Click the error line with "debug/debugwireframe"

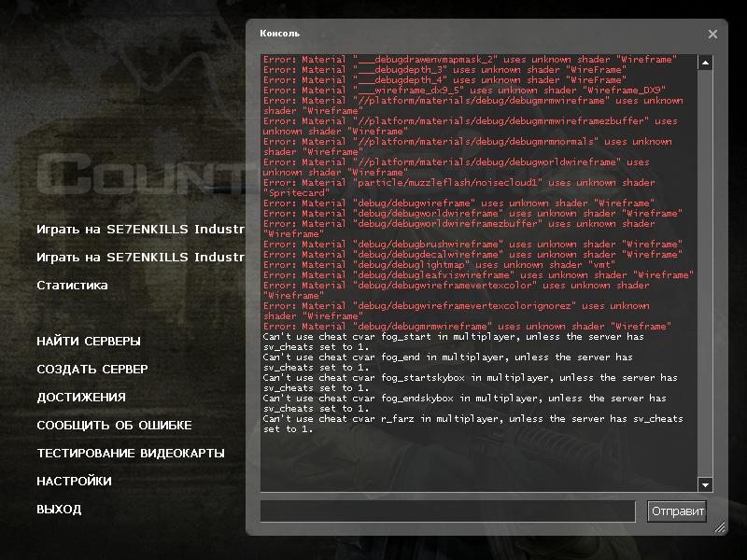tap(458, 203)
